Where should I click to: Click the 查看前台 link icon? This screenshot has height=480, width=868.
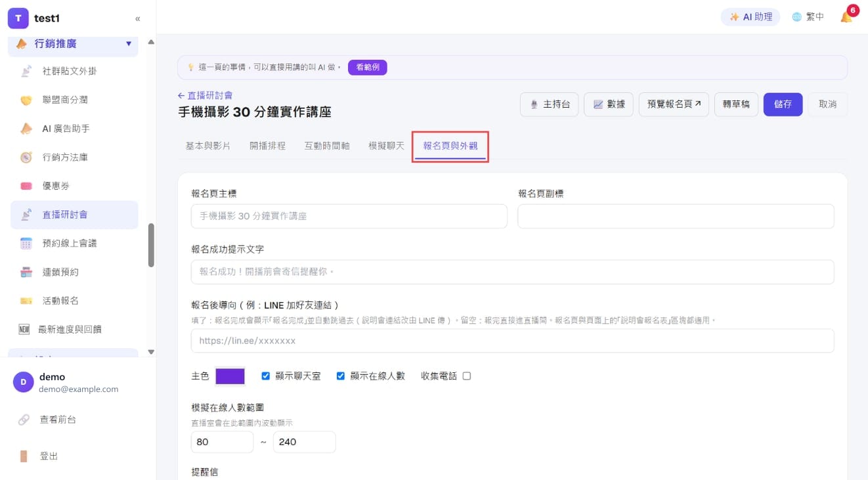pos(24,419)
